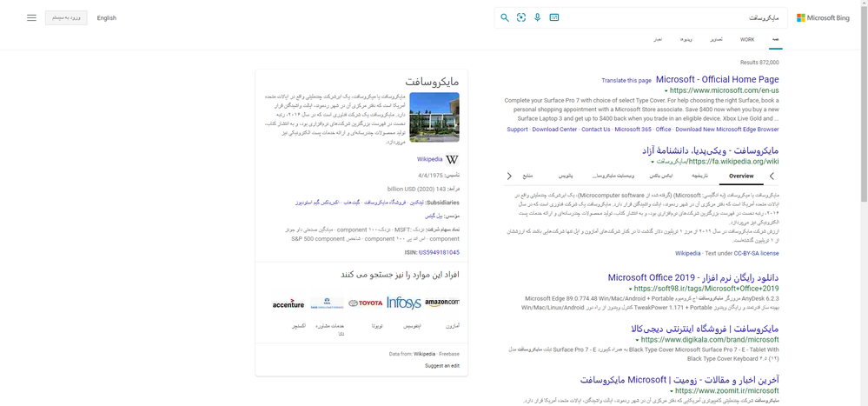Viewport: 868px width, 406px height.
Task: Open ISIN US5949181045 link
Action: click(439, 252)
